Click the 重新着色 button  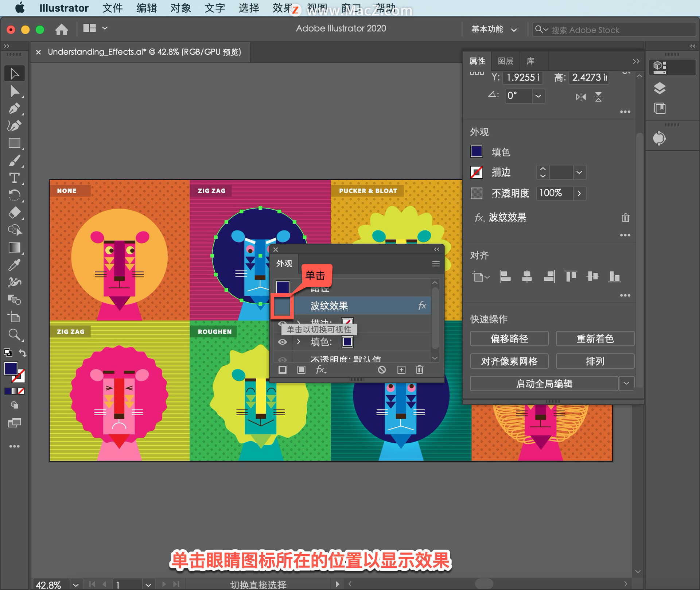coord(595,339)
